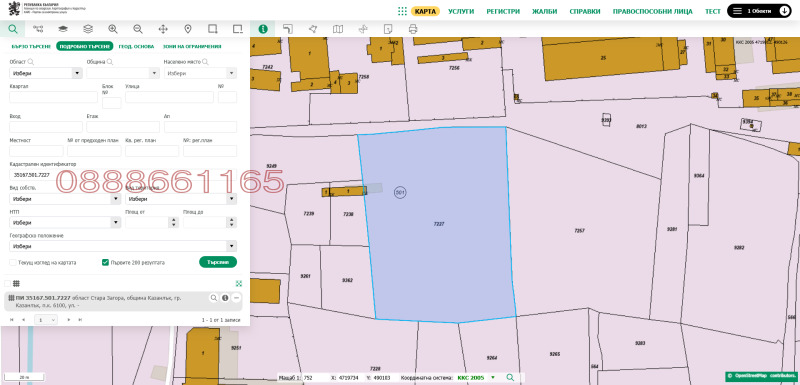Click the zoom out magnifier tool

tap(138, 29)
